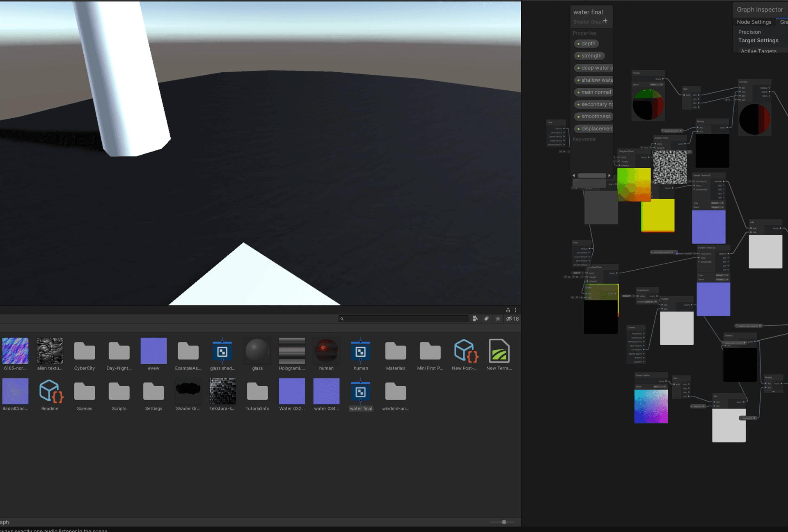Adjust the Project icon size slider
Viewport: 788px width, 532px height.
[x=504, y=522]
